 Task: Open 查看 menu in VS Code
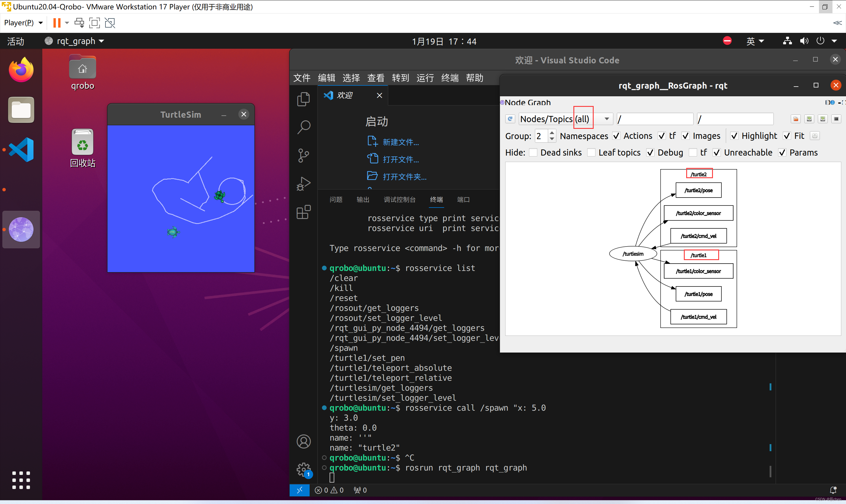pos(376,78)
